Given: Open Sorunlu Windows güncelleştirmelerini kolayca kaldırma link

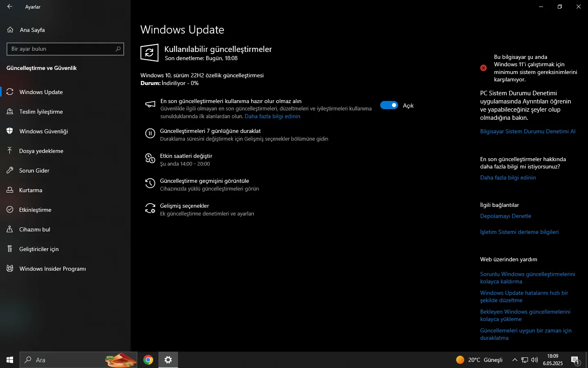Looking at the screenshot, I should tap(528, 278).
